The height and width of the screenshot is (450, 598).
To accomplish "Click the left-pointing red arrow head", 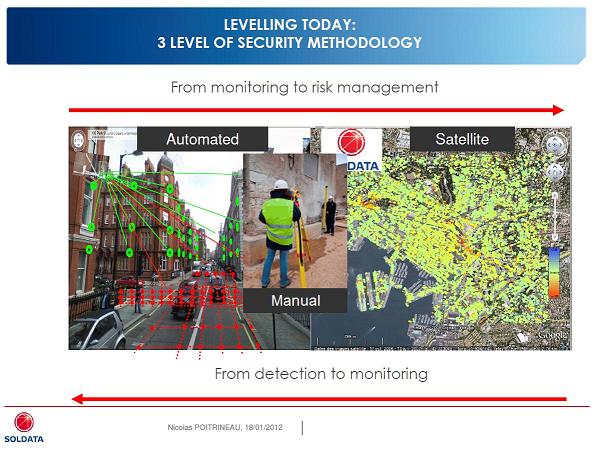I will [x=77, y=399].
